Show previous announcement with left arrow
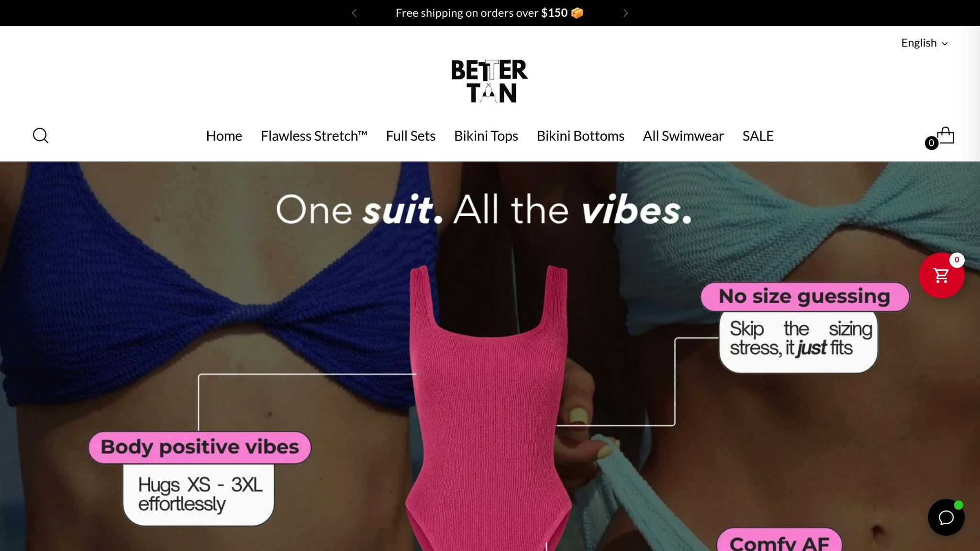This screenshot has height=551, width=980. [354, 13]
